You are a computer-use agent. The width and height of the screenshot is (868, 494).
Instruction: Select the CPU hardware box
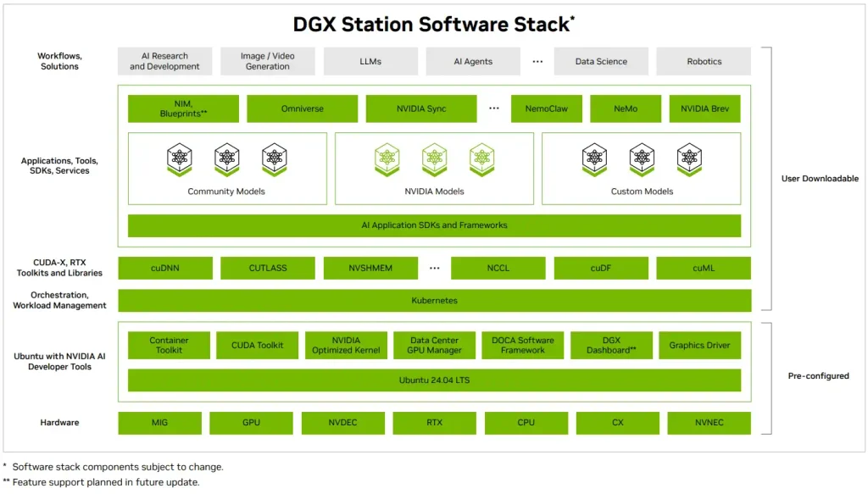coord(526,423)
